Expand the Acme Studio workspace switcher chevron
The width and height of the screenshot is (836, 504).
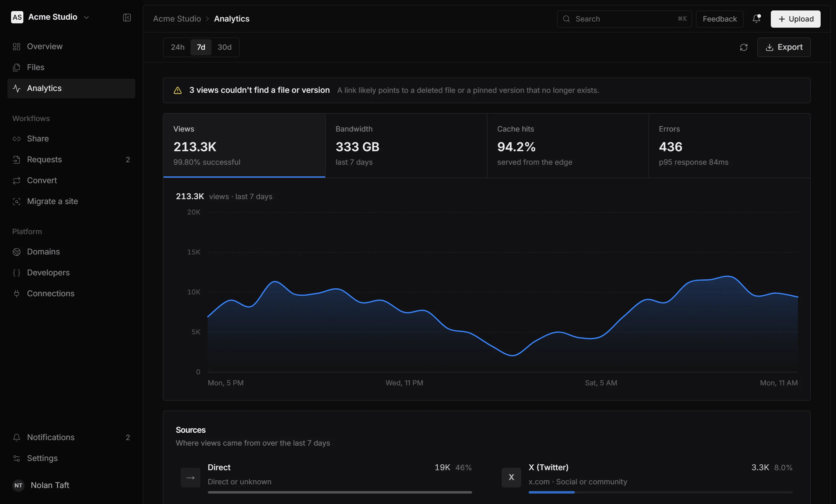tap(86, 17)
